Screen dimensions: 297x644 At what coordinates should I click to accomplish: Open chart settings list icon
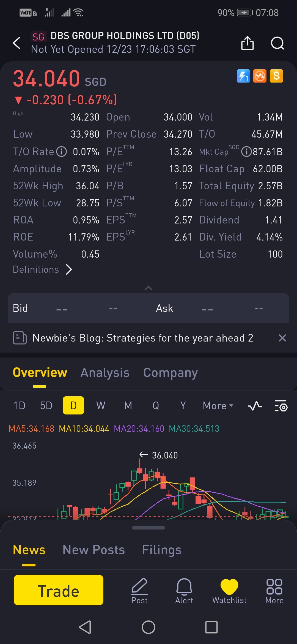[x=281, y=406]
